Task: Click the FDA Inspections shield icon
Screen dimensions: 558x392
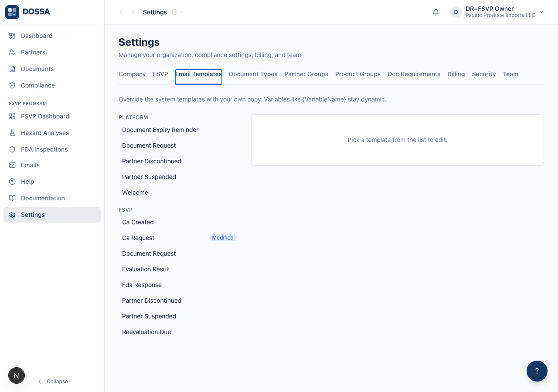Action: [12, 149]
